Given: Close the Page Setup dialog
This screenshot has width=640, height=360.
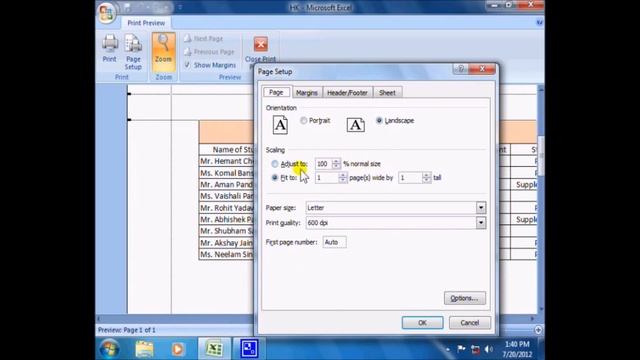Looking at the screenshot, I should (x=482, y=69).
